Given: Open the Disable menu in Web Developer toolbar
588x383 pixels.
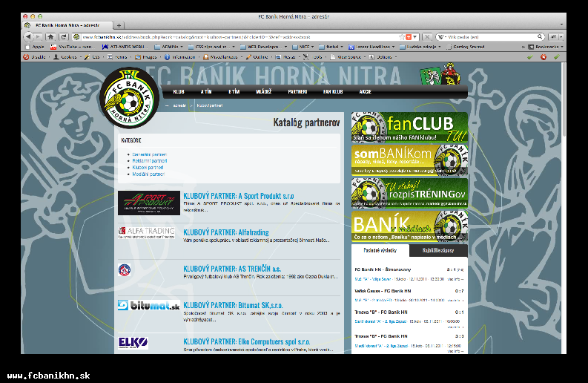Looking at the screenshot, I should [35, 57].
